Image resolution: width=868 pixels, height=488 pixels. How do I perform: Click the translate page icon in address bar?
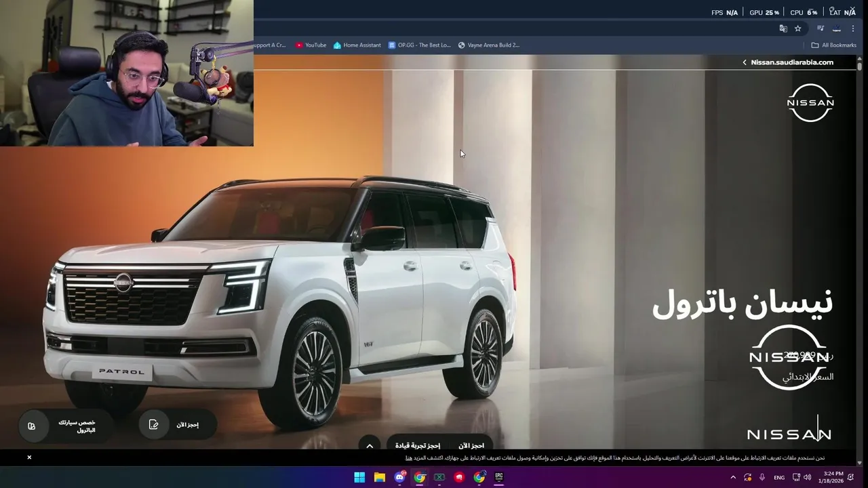[x=783, y=28]
